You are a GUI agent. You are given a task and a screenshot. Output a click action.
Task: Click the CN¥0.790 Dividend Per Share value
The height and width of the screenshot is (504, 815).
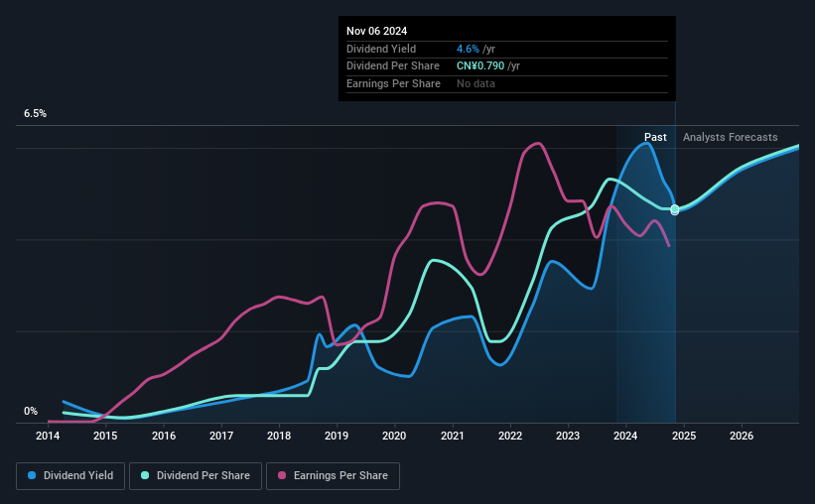pyautogui.click(x=480, y=66)
